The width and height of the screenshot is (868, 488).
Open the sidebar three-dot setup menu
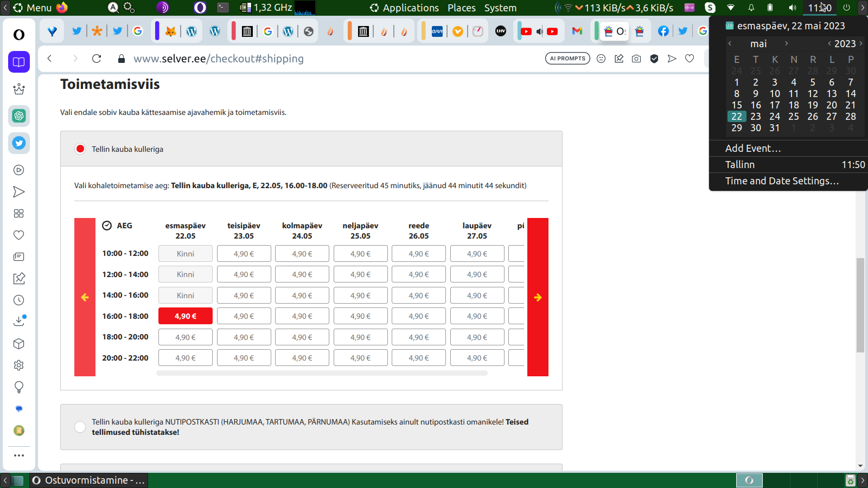pos(19,455)
